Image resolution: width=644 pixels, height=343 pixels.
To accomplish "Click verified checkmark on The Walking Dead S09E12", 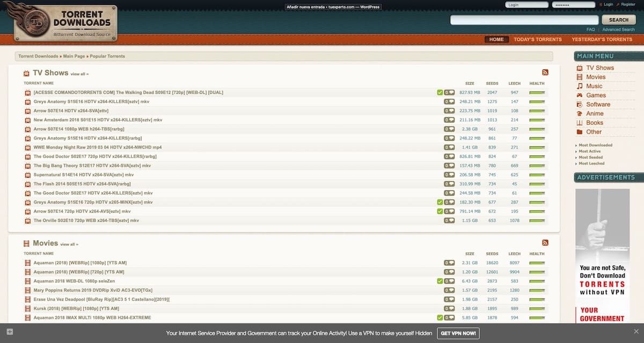I will coord(440,92).
